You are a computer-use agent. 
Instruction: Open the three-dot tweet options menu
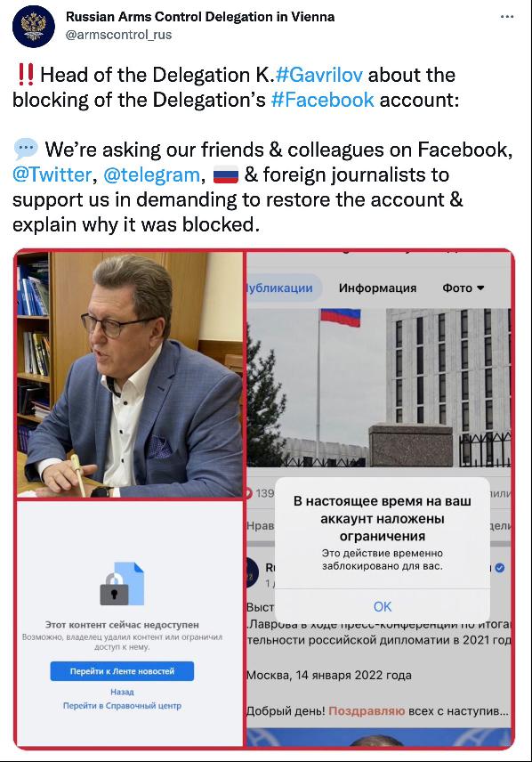(507, 17)
